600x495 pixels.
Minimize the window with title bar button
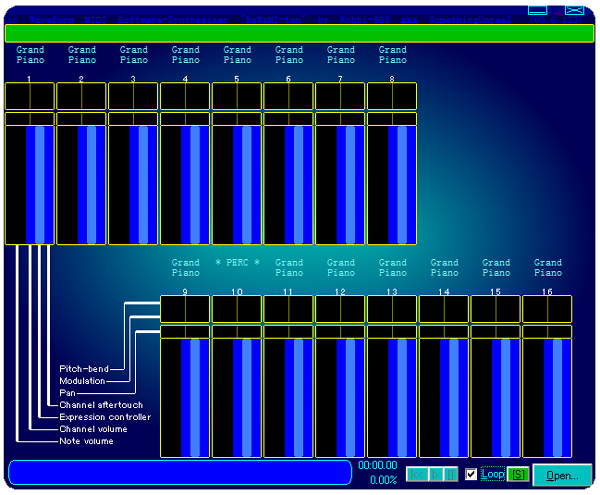pyautogui.click(x=538, y=9)
